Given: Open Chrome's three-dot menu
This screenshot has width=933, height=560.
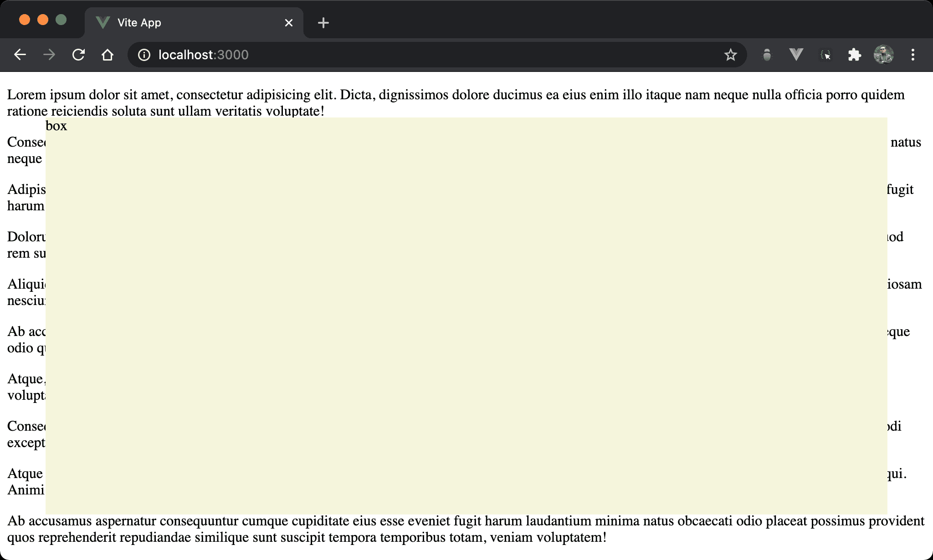Looking at the screenshot, I should coord(912,55).
